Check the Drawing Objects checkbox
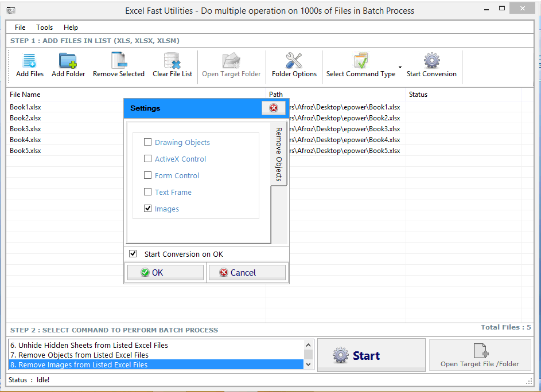The width and height of the screenshot is (541, 392). coord(147,142)
